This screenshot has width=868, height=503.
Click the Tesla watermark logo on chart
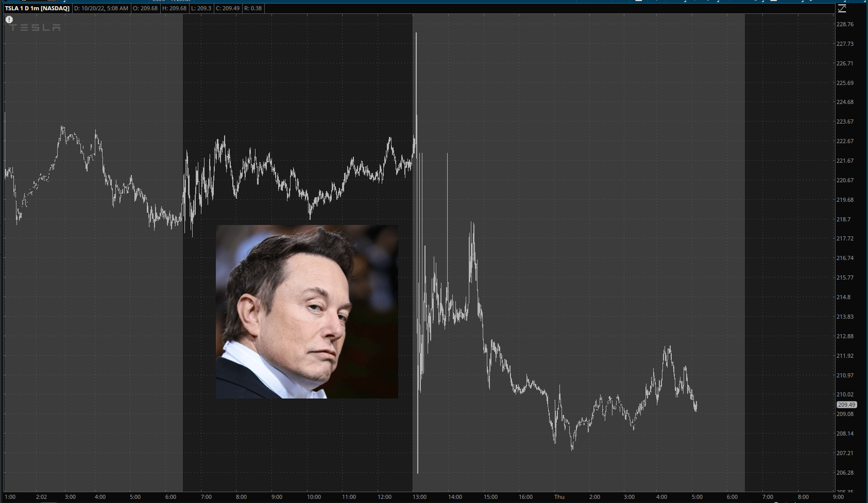(36, 27)
